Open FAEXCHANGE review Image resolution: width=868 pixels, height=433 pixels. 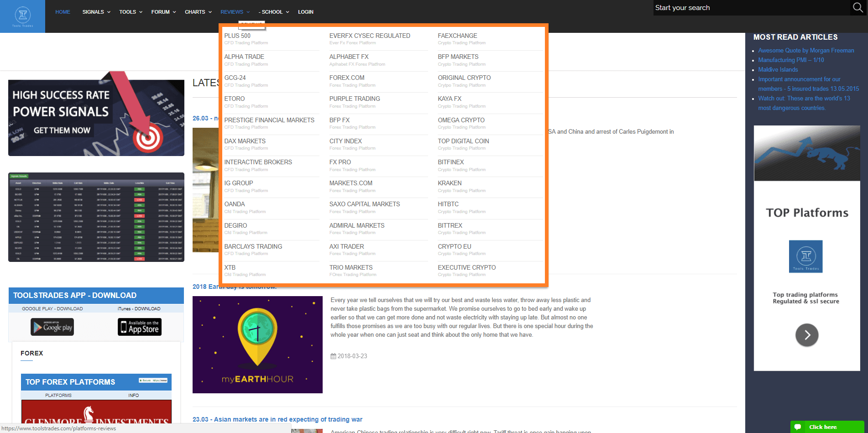coord(457,36)
